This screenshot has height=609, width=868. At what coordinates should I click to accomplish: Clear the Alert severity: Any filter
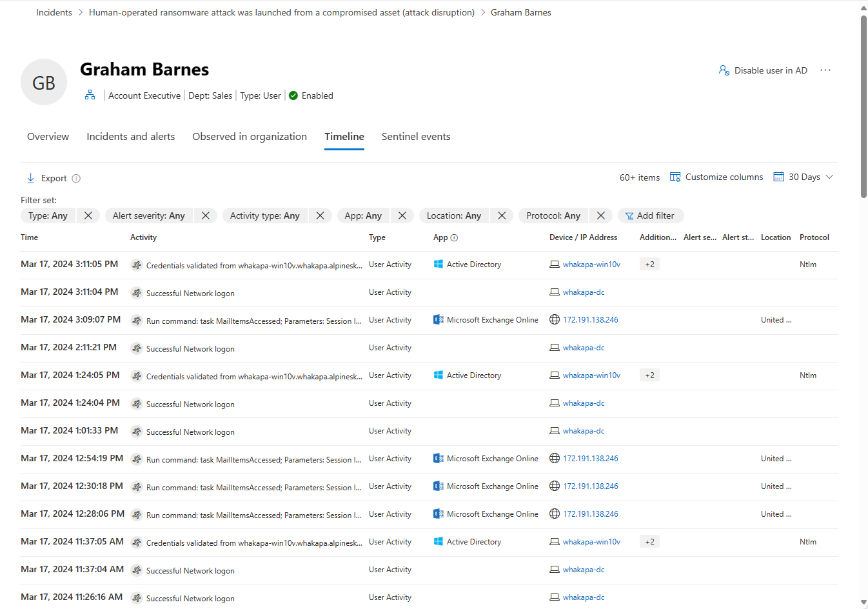206,215
